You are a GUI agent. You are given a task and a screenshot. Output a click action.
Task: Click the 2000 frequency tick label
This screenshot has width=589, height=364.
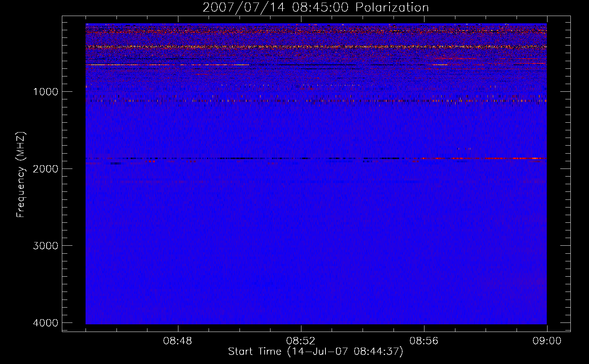[46, 169]
